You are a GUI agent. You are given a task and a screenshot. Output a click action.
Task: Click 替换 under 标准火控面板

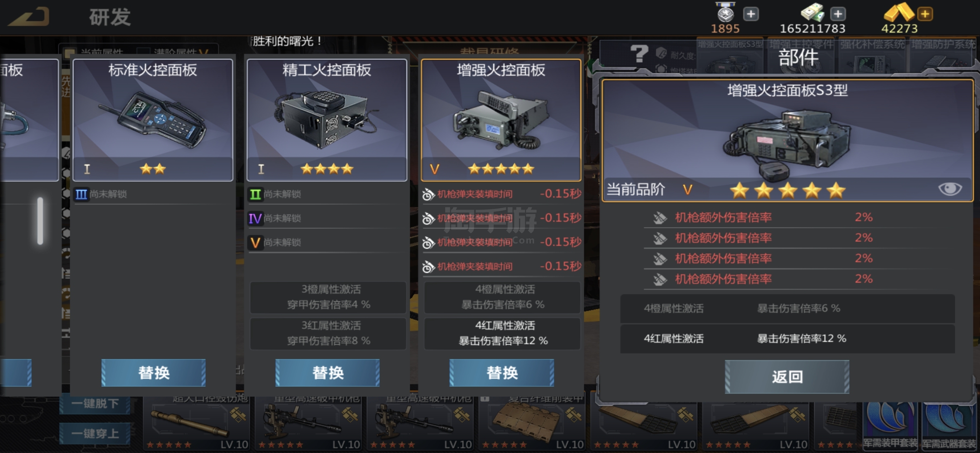pyautogui.click(x=153, y=373)
